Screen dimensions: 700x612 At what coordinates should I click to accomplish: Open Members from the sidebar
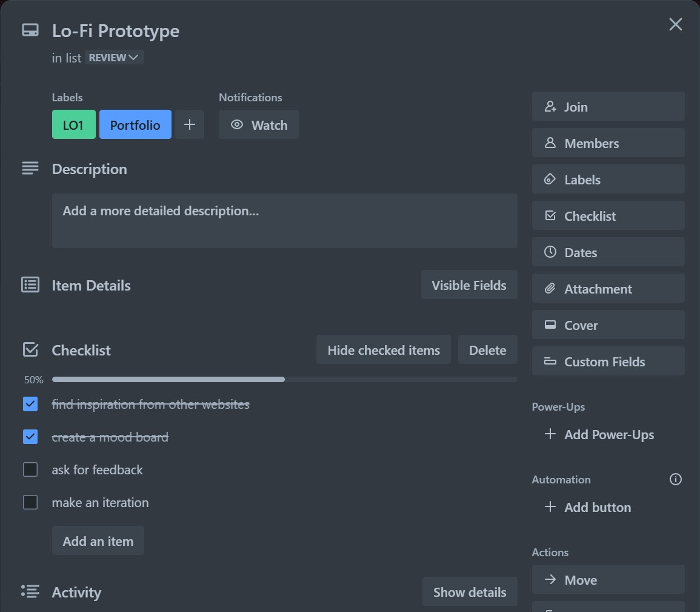[608, 143]
